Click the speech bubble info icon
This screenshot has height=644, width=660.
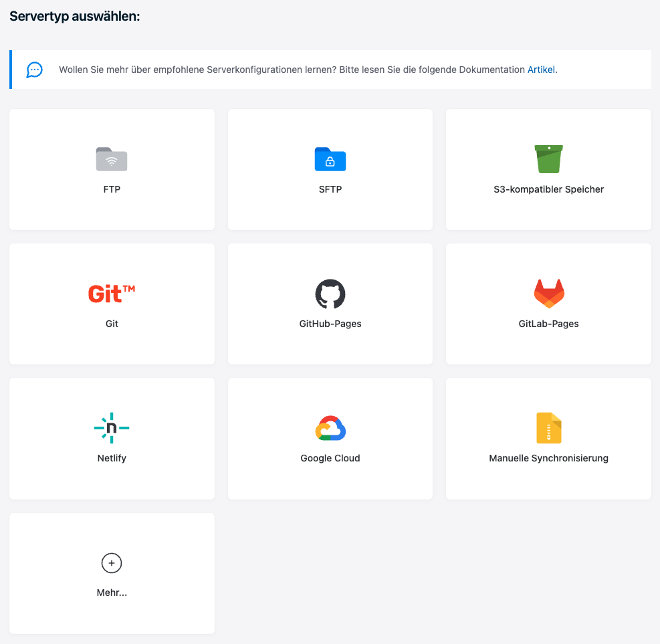pos(35,70)
